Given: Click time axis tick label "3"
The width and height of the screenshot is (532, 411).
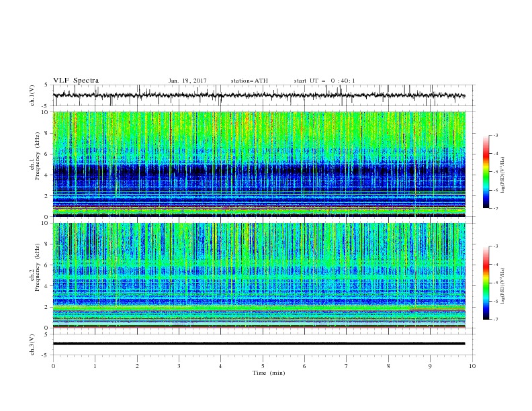Looking at the screenshot, I should pos(179,366).
